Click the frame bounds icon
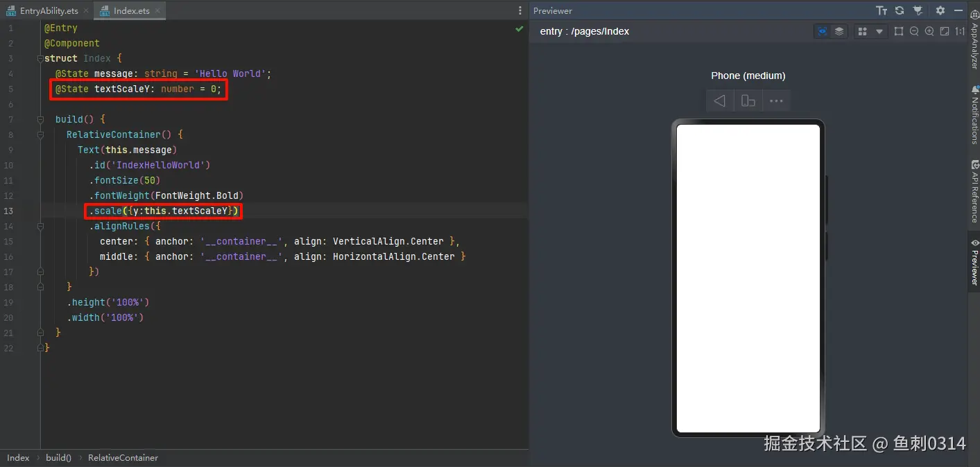 (899, 31)
